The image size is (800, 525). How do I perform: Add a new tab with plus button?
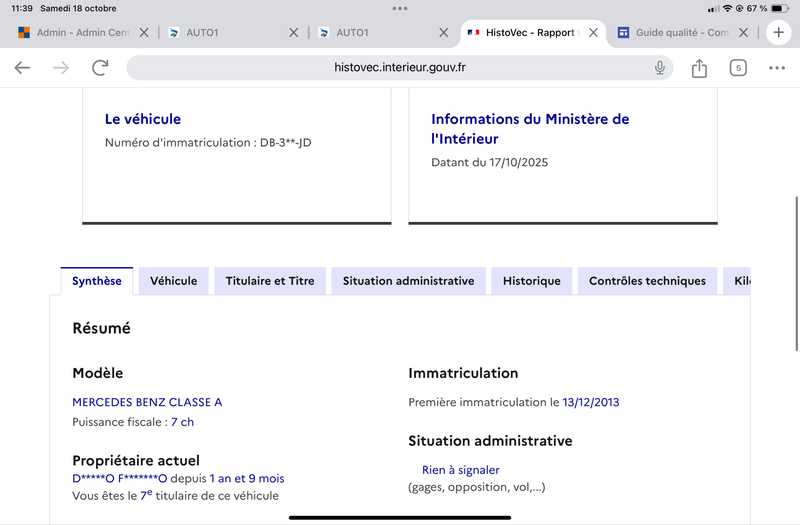click(779, 32)
